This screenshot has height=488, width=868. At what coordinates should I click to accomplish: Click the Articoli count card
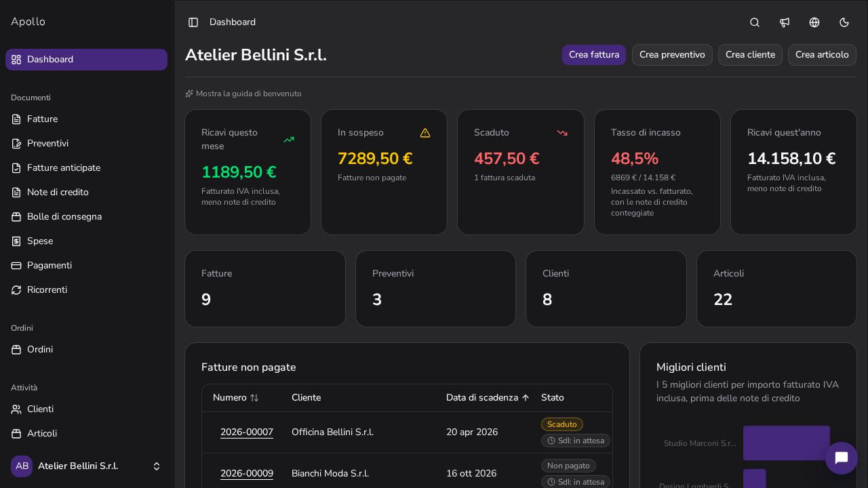[x=776, y=289]
